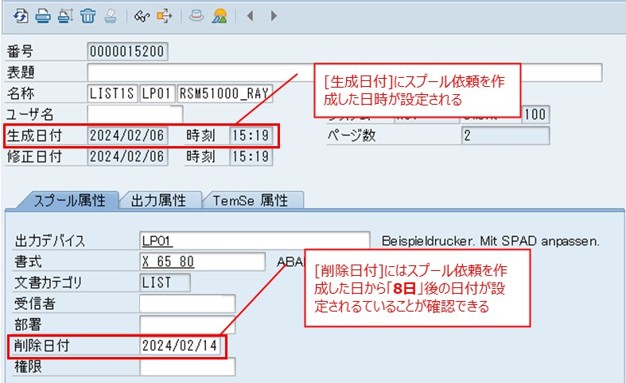Click the 表題 title input field
The height and width of the screenshot is (383, 626).
[x=345, y=73]
